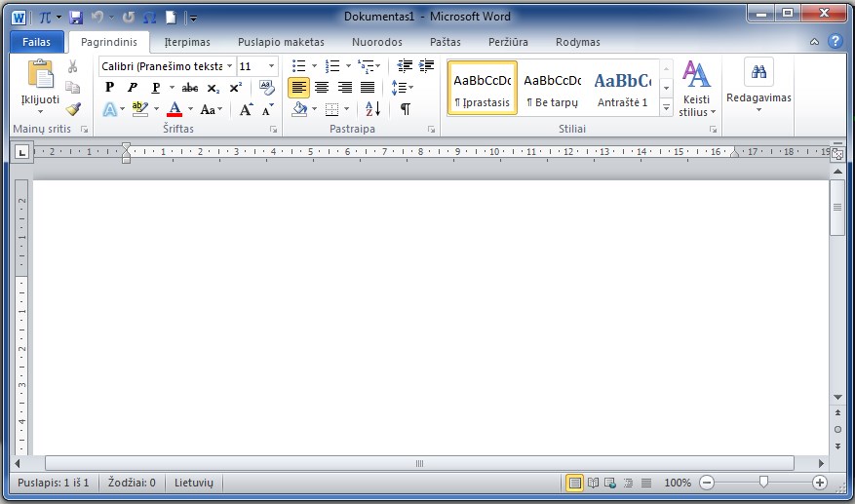
Task: Click the strikethrough abc icon
Action: pos(190,88)
